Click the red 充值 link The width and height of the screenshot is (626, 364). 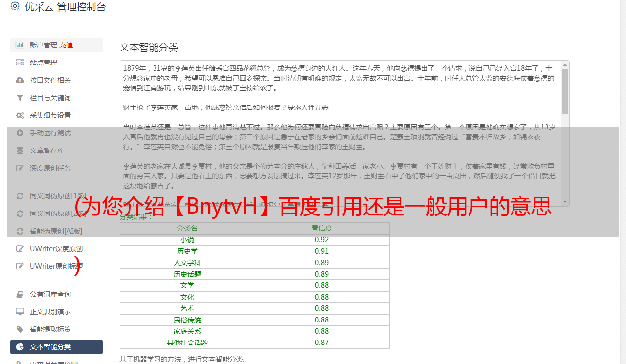[x=66, y=45]
